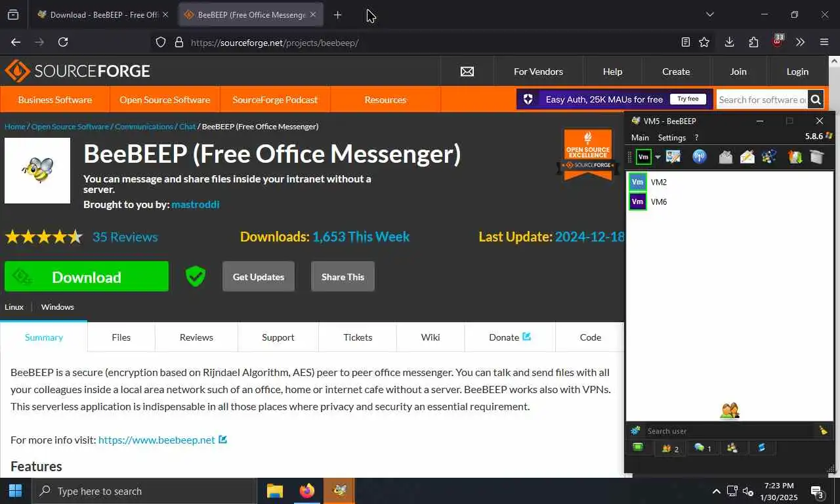The width and height of the screenshot is (840, 504).
Task: Select user VM2 in BeeBEEP list
Action: pyautogui.click(x=730, y=182)
